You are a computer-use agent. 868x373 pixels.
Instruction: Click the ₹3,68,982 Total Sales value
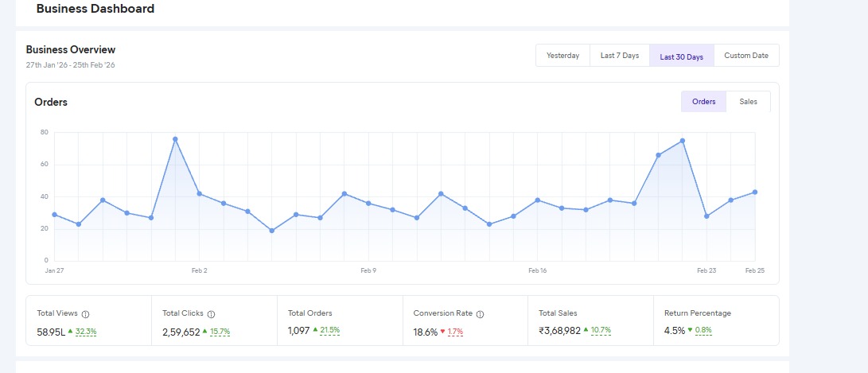(x=559, y=331)
